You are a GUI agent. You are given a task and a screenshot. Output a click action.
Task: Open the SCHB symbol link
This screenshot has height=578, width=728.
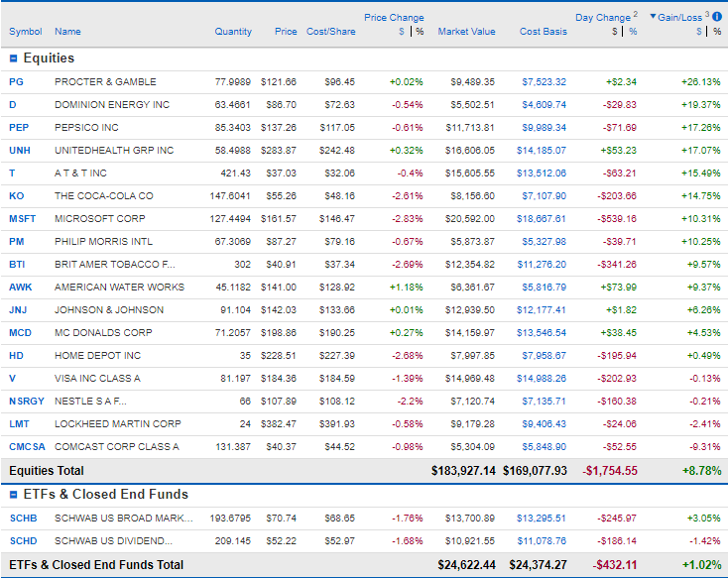point(23,519)
